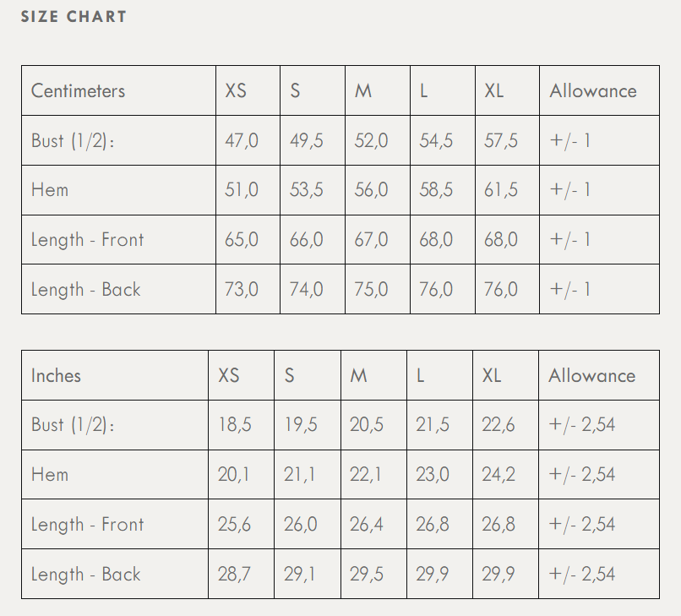Select the M column header in Inches table

(x=359, y=375)
